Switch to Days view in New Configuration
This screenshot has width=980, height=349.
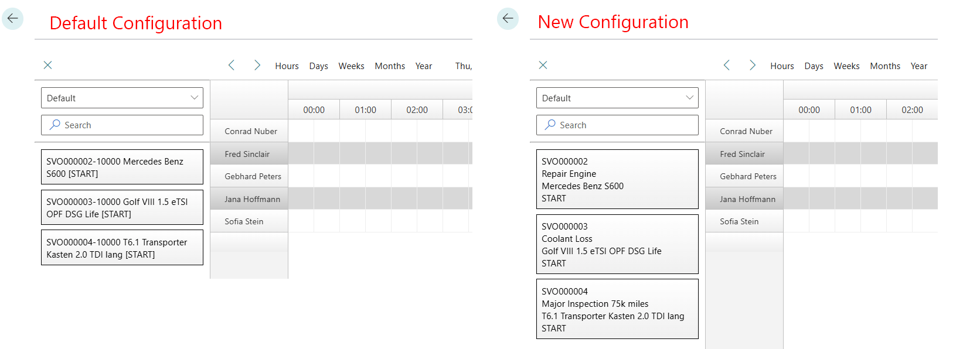click(x=814, y=66)
